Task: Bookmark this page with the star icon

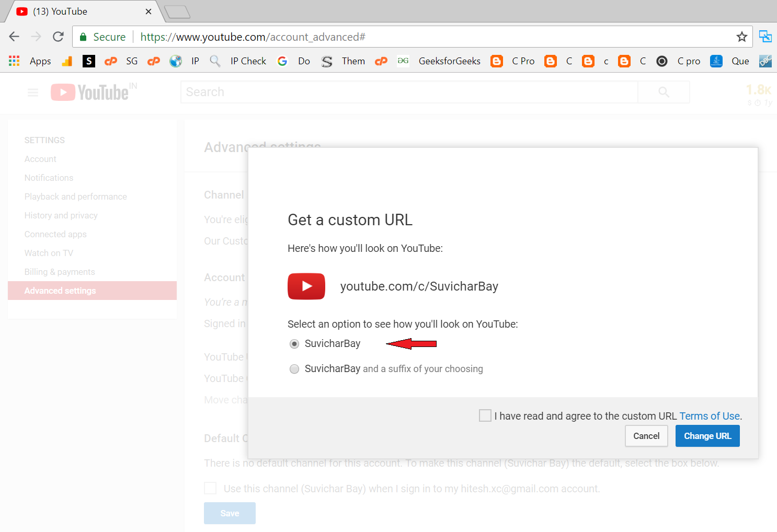Action: [x=741, y=37]
